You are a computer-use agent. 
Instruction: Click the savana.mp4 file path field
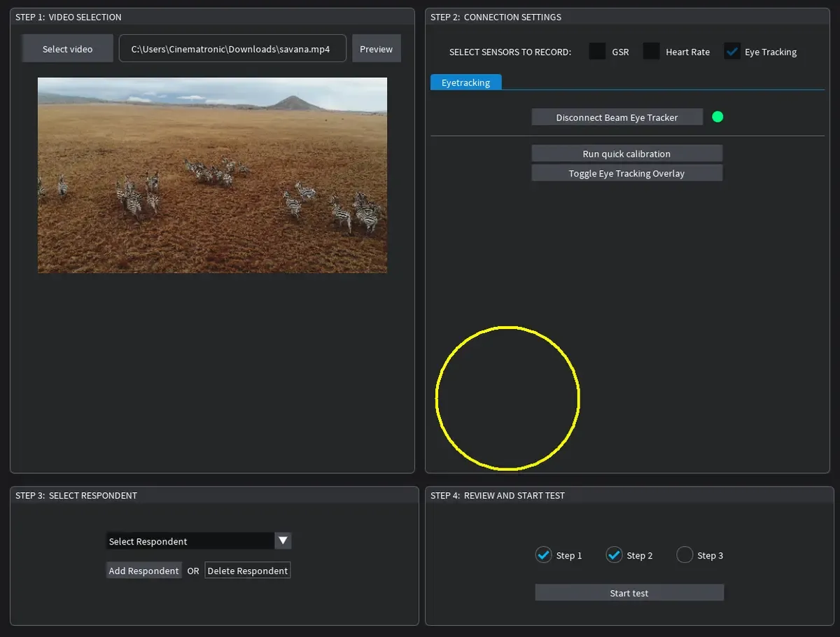coord(232,48)
